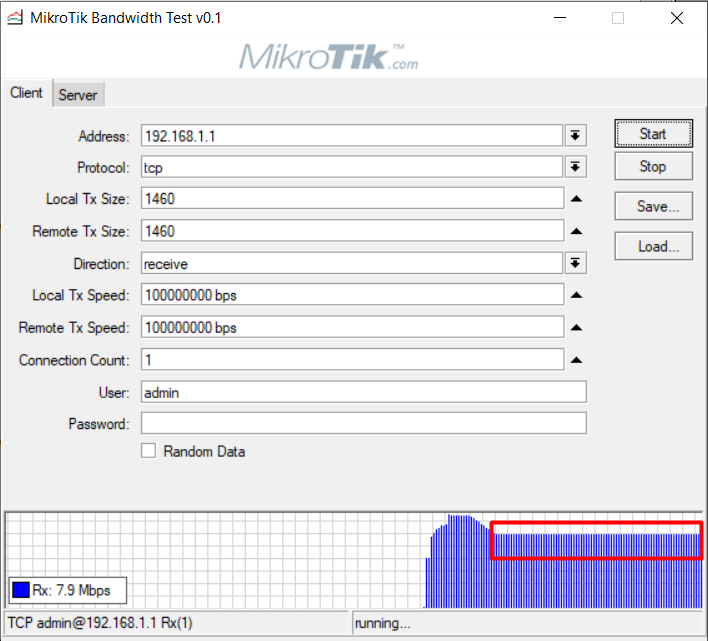Screen dimensions: 708x641
Task: Stop the running bandwidth test
Action: click(653, 166)
